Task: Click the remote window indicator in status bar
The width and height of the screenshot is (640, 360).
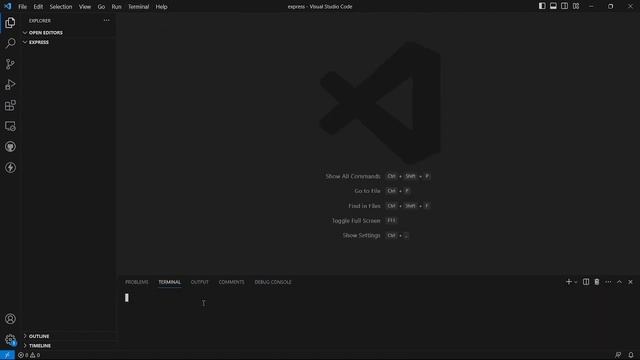Action: 7,355
